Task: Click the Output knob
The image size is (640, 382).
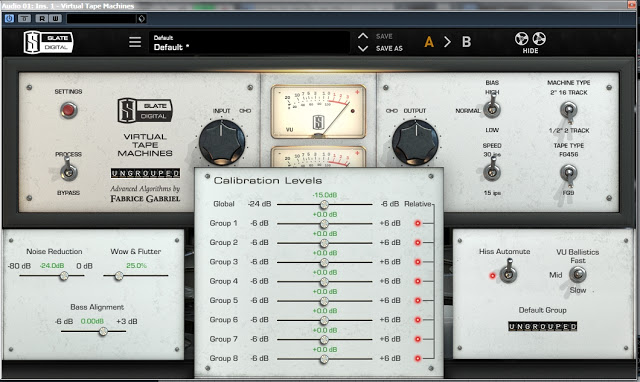Action: [415, 142]
